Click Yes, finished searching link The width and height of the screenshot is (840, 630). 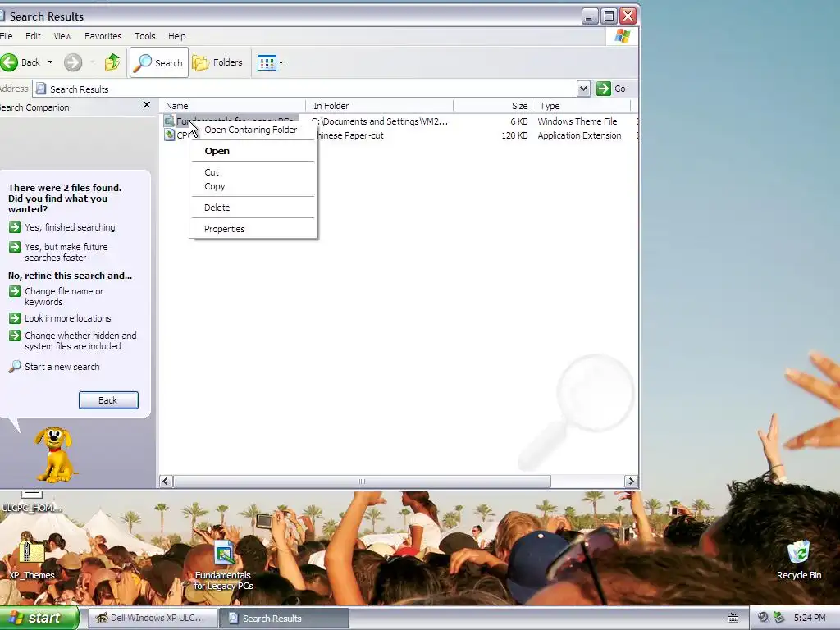(70, 227)
